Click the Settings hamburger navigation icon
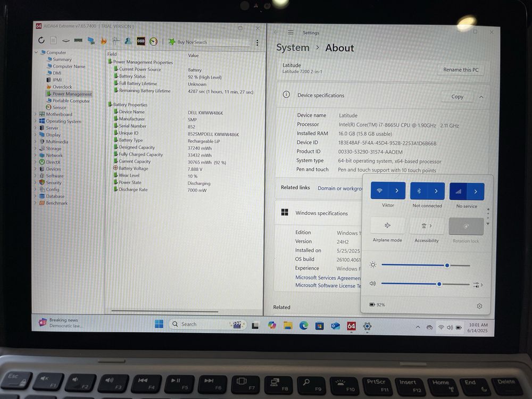 click(290, 32)
